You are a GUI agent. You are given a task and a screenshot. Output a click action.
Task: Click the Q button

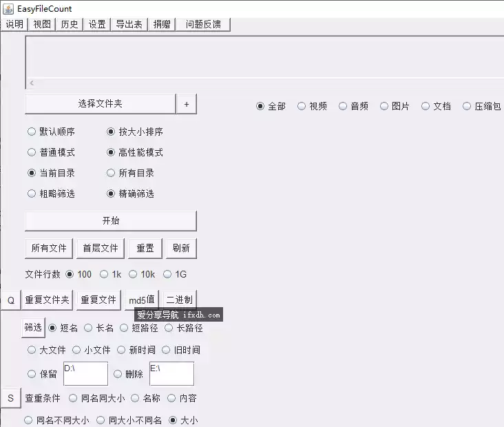(11, 300)
